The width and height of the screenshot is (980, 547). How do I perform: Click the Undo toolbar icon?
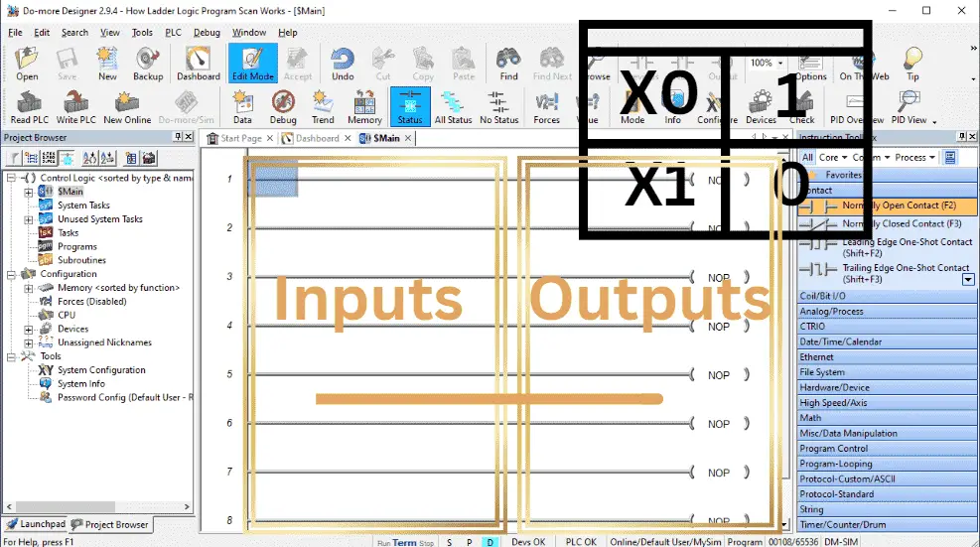343,64
